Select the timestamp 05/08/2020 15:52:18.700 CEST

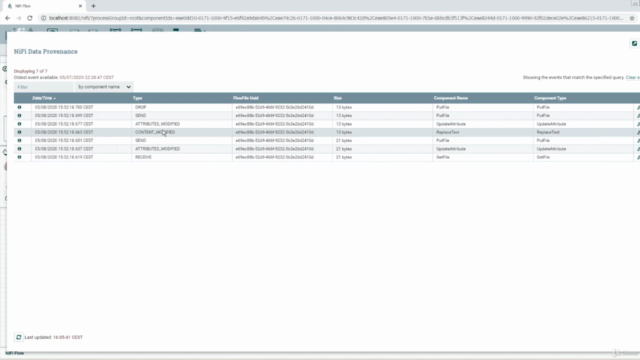tap(64, 107)
